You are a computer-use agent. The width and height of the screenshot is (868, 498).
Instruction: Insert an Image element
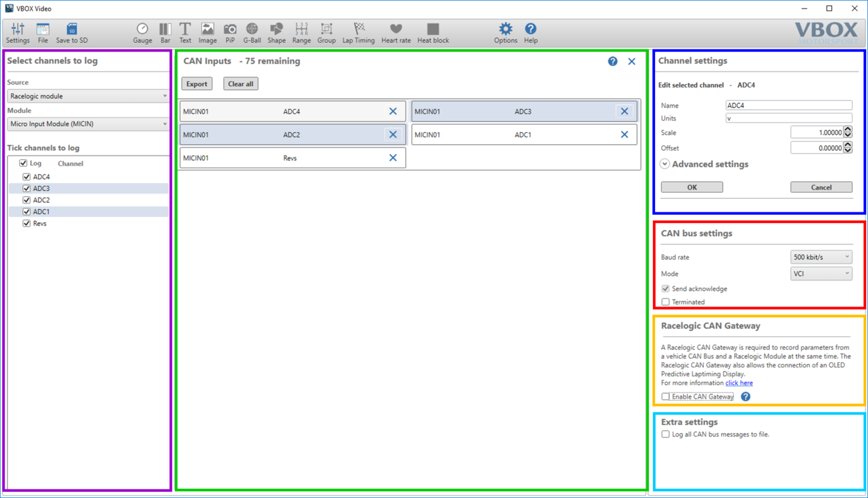(x=208, y=33)
